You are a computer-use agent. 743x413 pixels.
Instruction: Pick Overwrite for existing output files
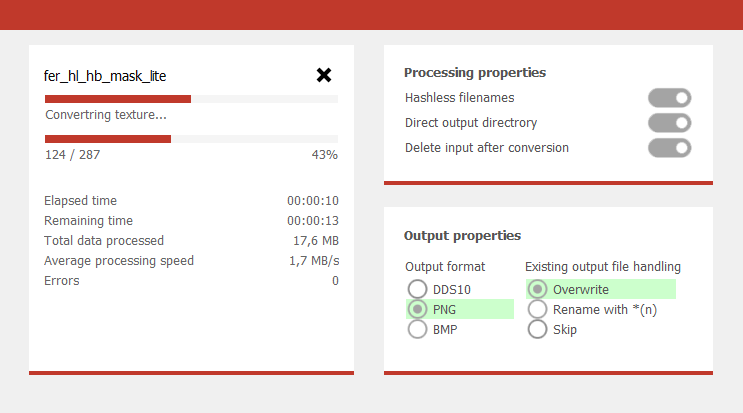click(x=538, y=289)
